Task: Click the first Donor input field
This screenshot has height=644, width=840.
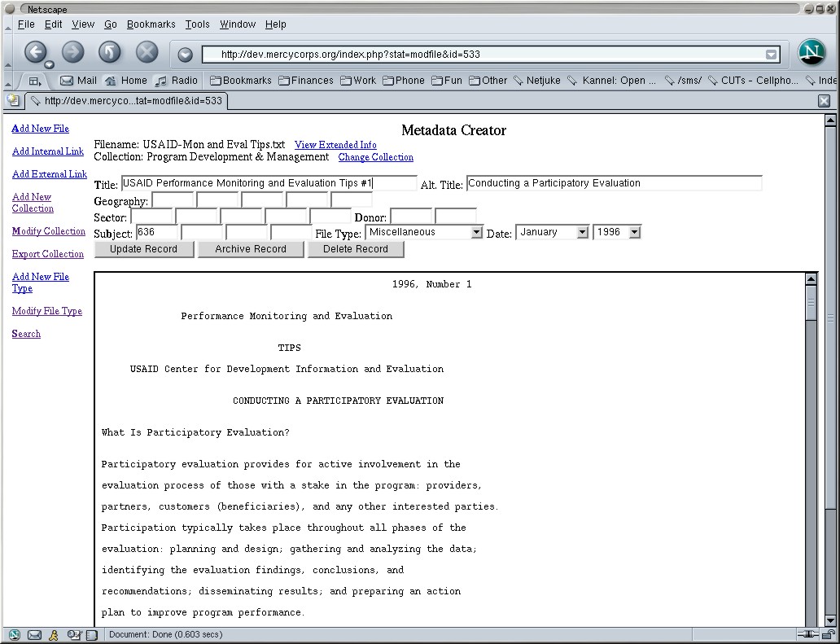Action: click(x=411, y=216)
